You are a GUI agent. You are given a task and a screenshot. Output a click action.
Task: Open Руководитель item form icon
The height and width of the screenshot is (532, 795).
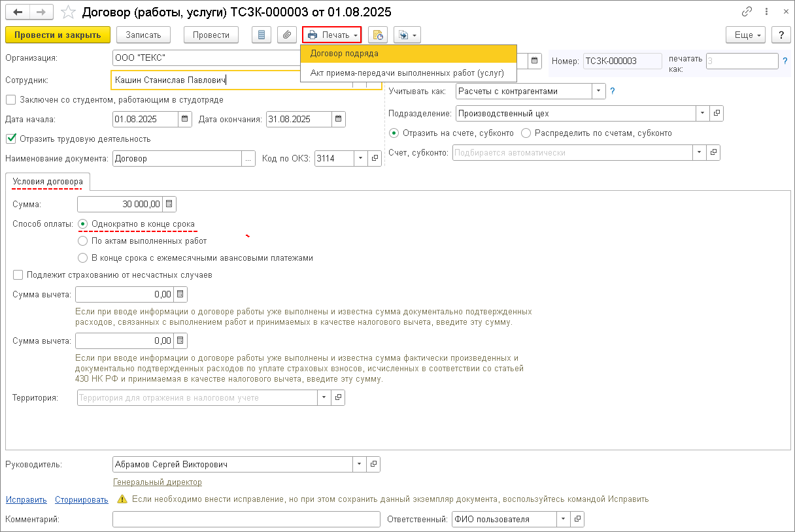pos(373,464)
